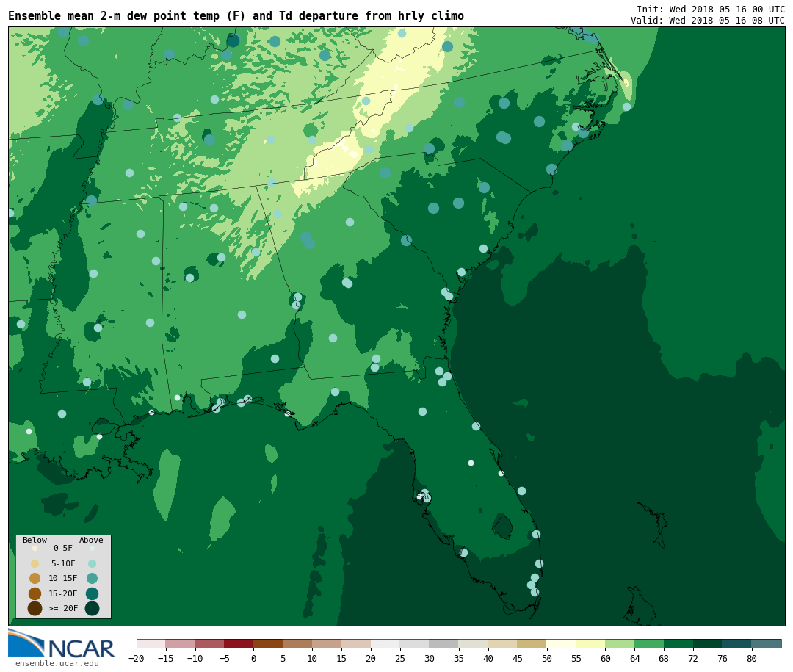
Task: Click the '15-20F' Above legend circle
Action: tap(92, 593)
